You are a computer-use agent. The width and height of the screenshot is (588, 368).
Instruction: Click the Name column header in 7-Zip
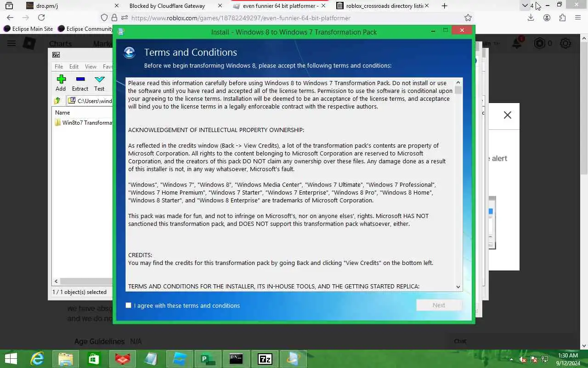(x=62, y=112)
